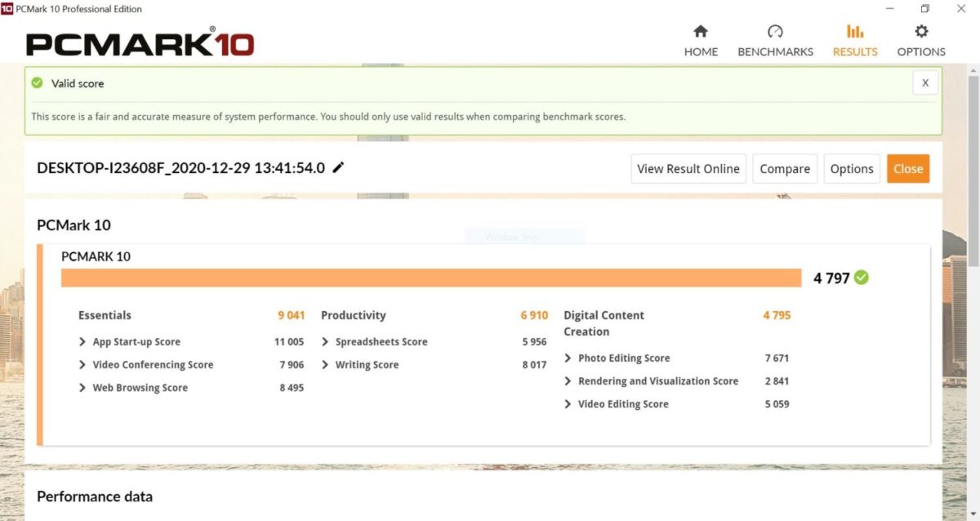
Task: Close the PCMark 10 window from title bar
Action: click(x=961, y=9)
